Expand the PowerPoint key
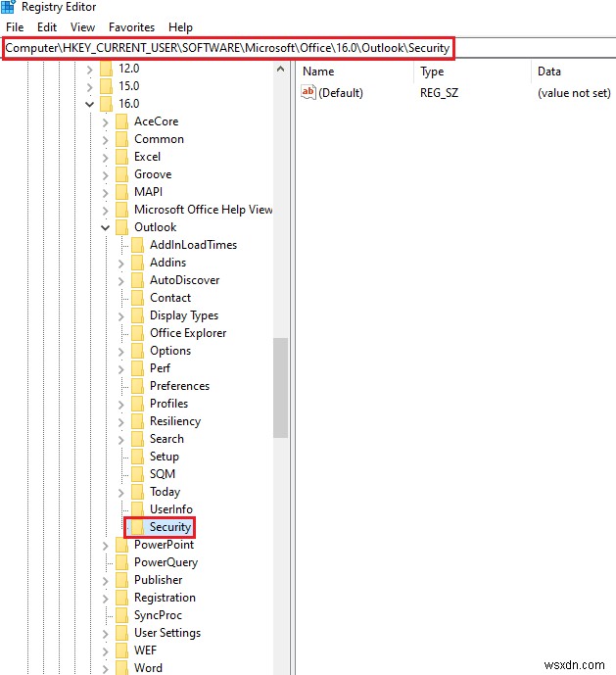 106,546
